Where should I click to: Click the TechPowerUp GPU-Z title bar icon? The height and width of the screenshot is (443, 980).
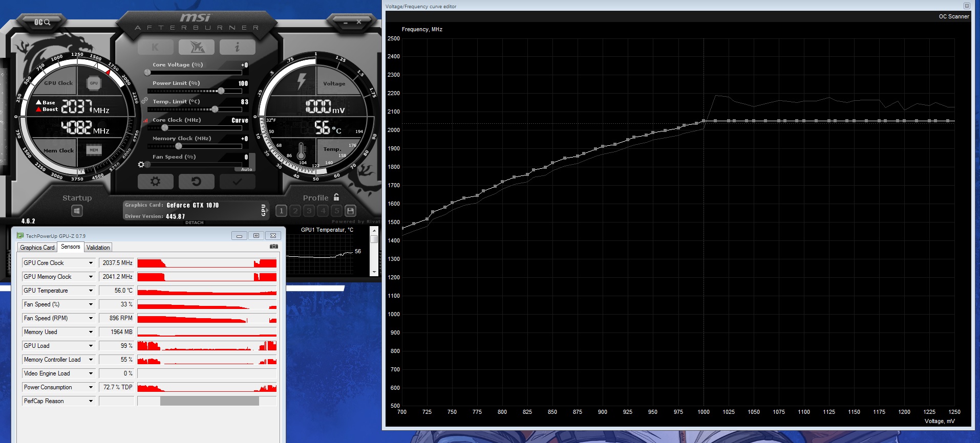(20, 236)
